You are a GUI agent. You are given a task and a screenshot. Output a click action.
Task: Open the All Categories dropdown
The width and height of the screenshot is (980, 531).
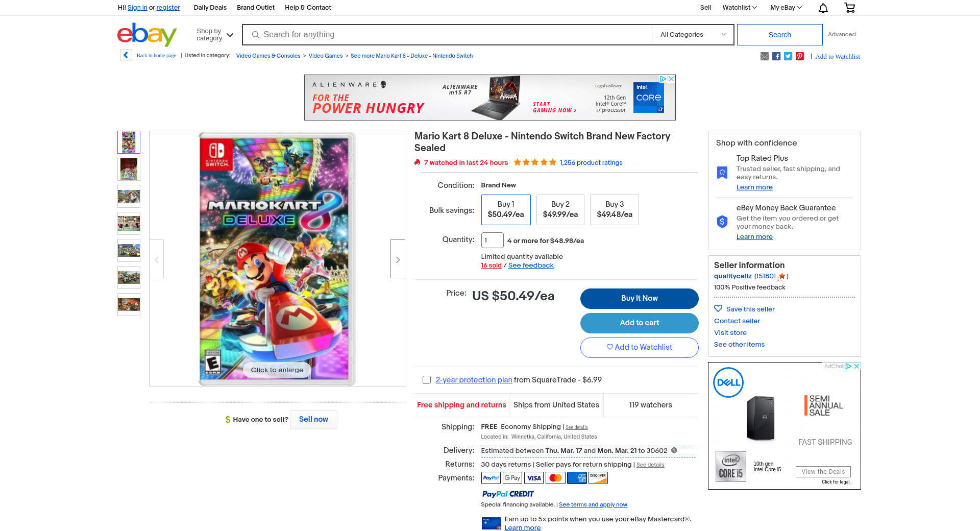[693, 35]
